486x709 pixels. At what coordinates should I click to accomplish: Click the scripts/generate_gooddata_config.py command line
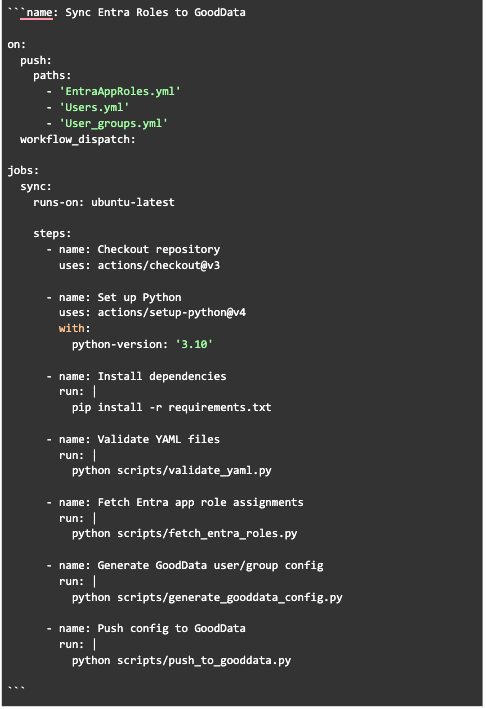coord(207,597)
